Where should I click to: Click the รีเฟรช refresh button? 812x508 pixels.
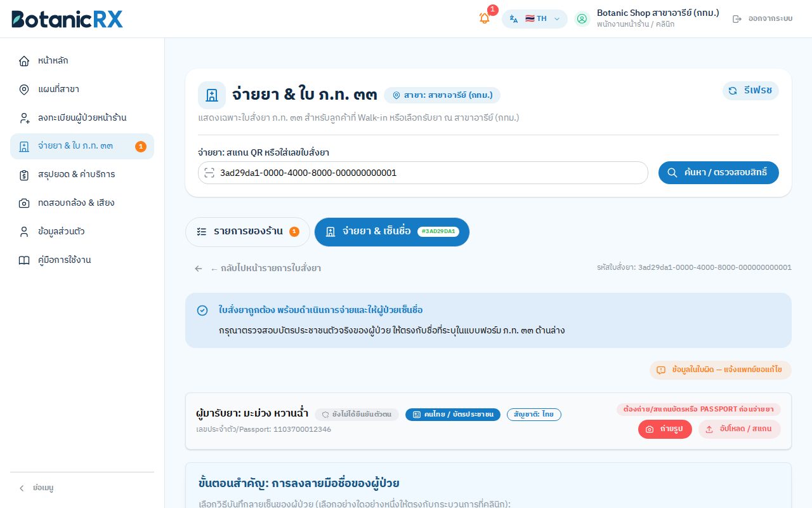750,91
